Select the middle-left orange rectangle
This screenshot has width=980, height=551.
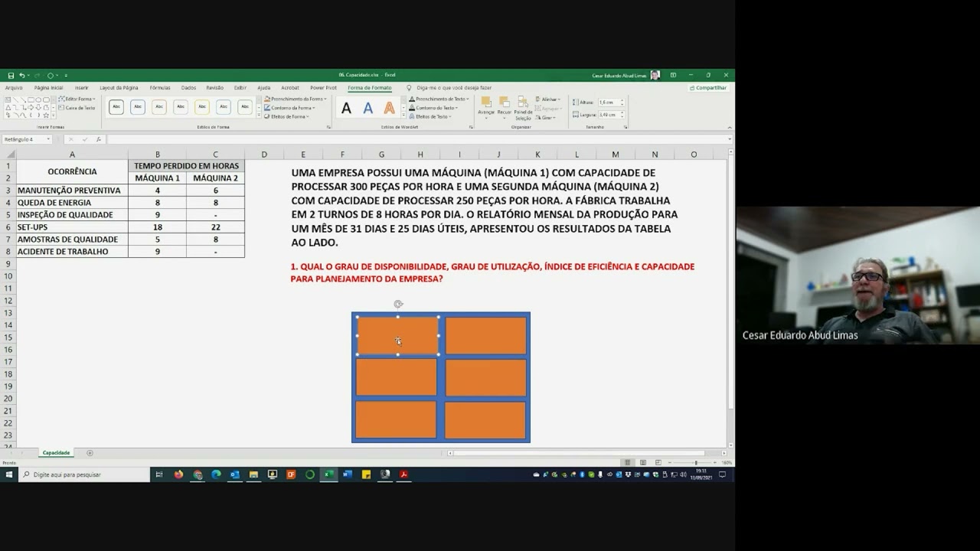click(x=396, y=377)
